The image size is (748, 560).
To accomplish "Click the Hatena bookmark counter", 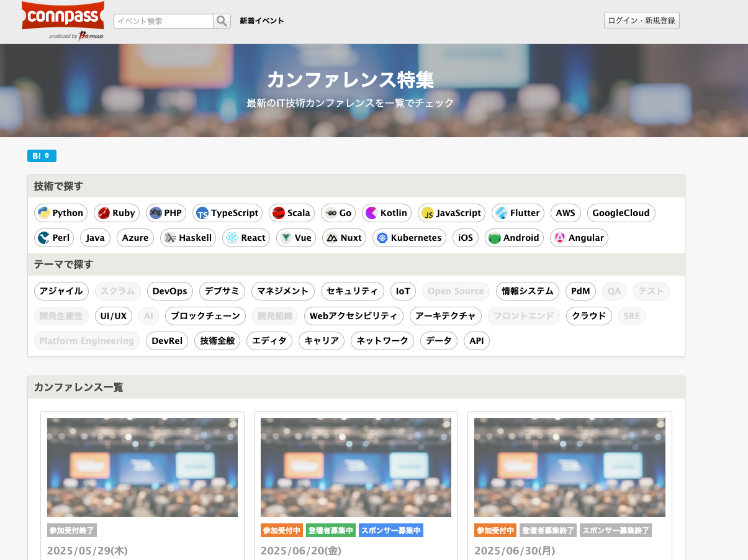I will 42,156.
